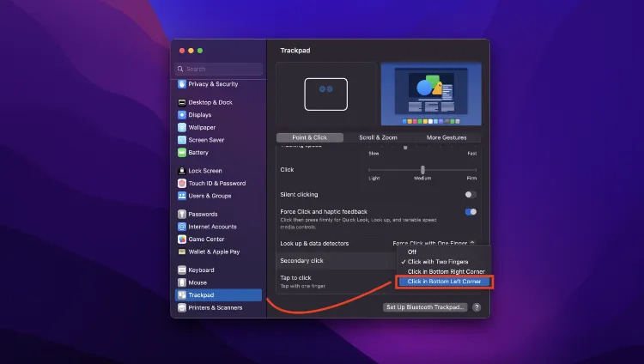This screenshot has height=364, width=644.
Task: Select Click with Two Fingers option
Action: (x=438, y=262)
